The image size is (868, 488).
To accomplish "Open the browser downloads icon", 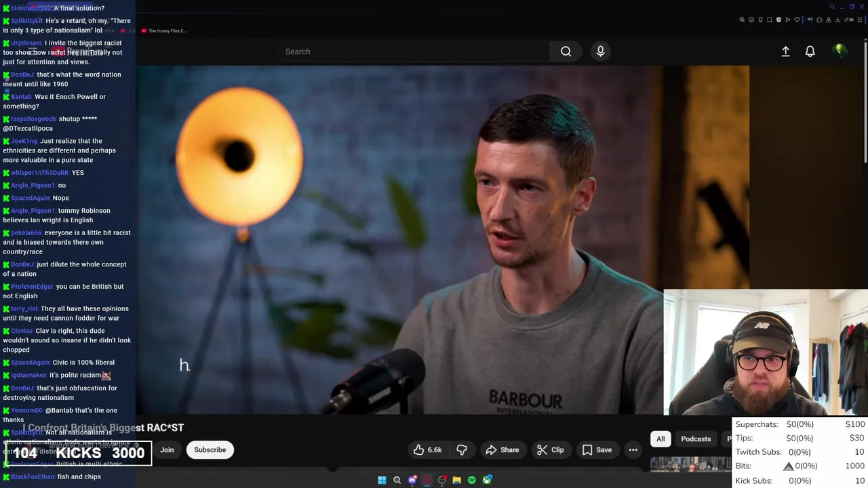I will [x=837, y=20].
